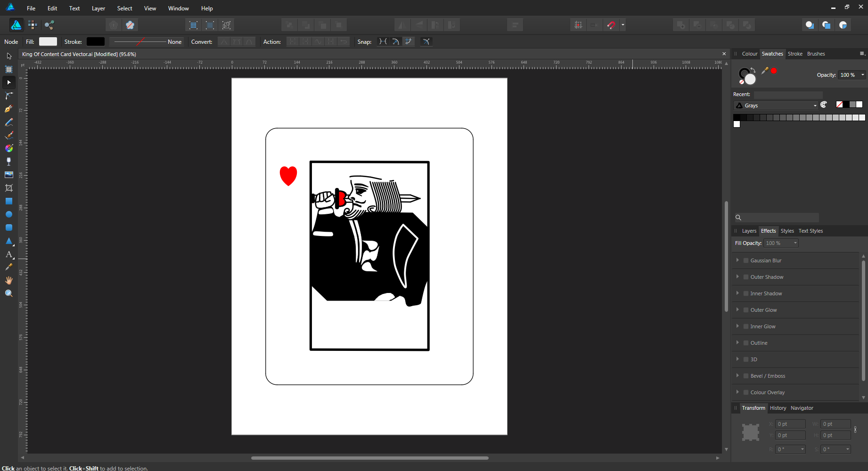This screenshot has height=471, width=868.
Task: Switch to the History tab
Action: tap(778, 408)
